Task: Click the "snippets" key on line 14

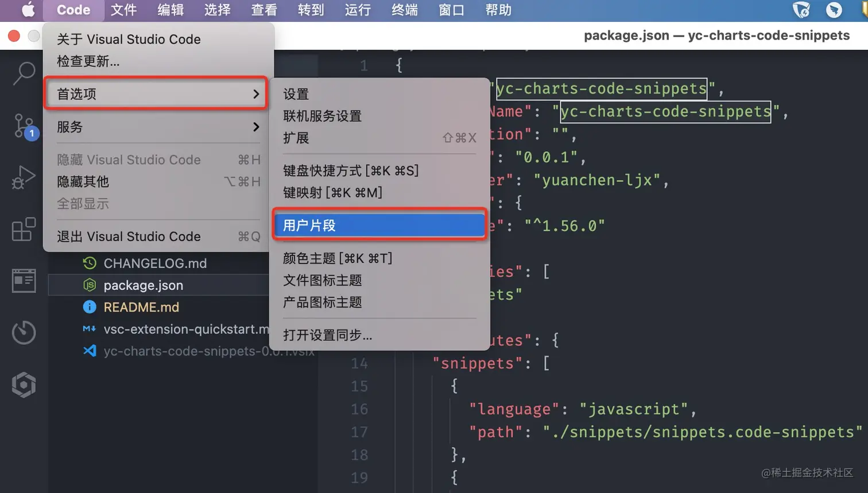Action: point(476,363)
